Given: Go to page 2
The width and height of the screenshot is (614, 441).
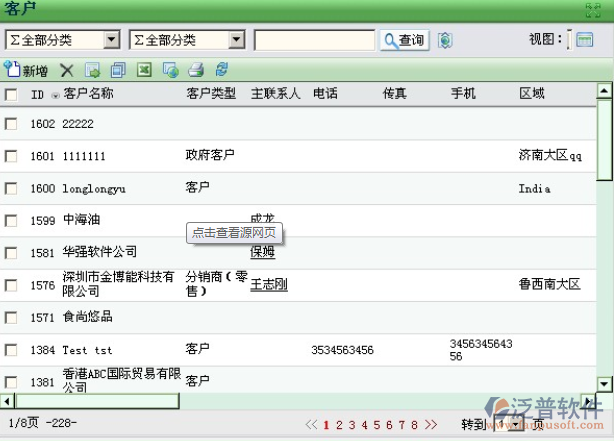Looking at the screenshot, I should pos(339,425).
